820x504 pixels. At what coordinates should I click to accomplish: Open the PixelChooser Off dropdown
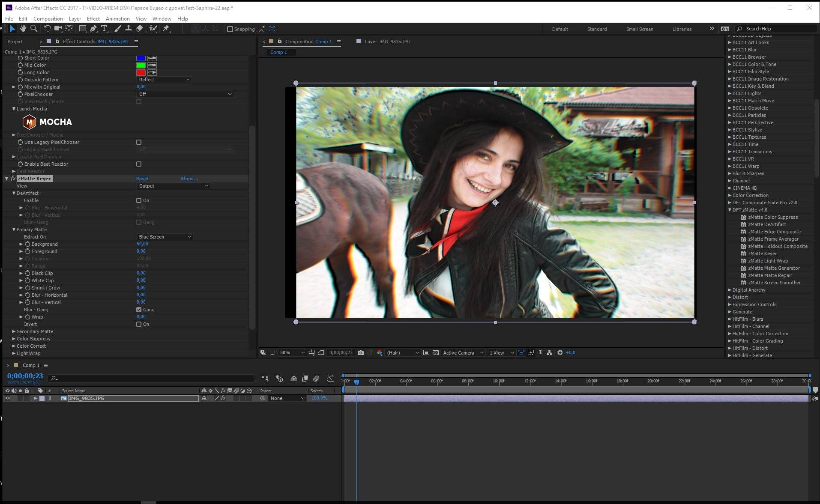coord(185,94)
